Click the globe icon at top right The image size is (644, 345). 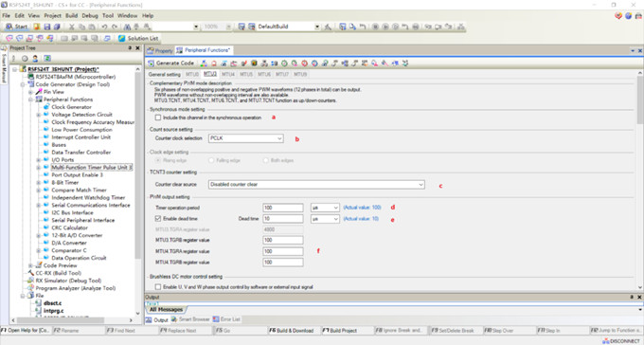629,16
